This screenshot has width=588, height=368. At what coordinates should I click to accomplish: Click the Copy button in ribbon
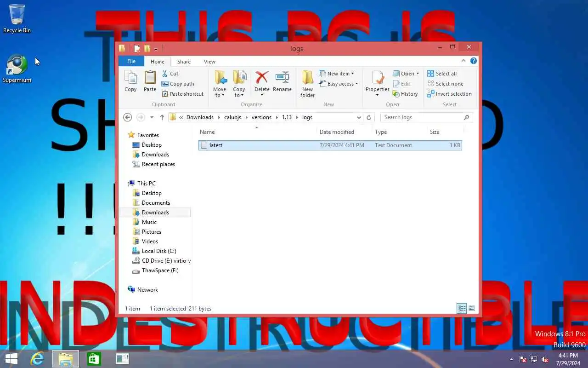pyautogui.click(x=130, y=82)
